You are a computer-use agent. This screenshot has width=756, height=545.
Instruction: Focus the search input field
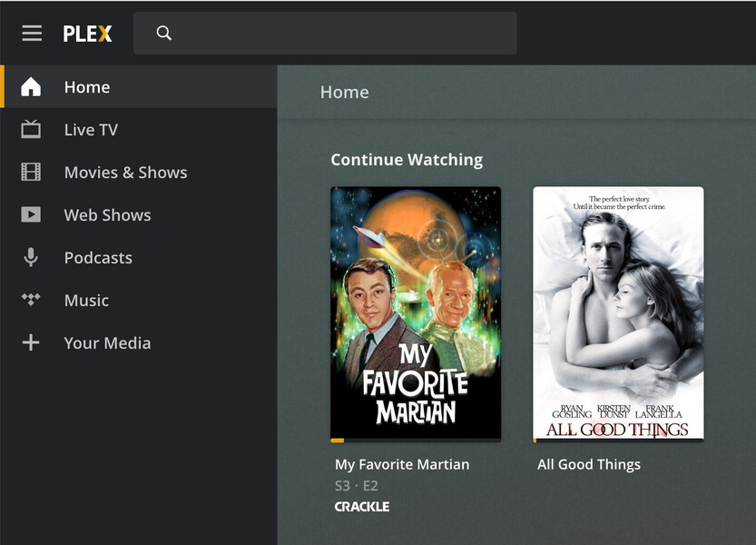325,33
